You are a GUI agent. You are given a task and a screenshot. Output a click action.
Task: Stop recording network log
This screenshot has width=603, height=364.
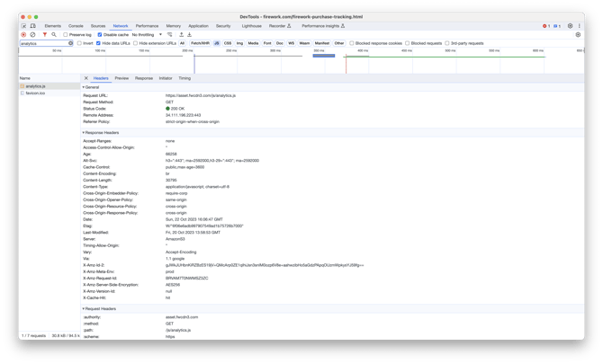pyautogui.click(x=24, y=34)
